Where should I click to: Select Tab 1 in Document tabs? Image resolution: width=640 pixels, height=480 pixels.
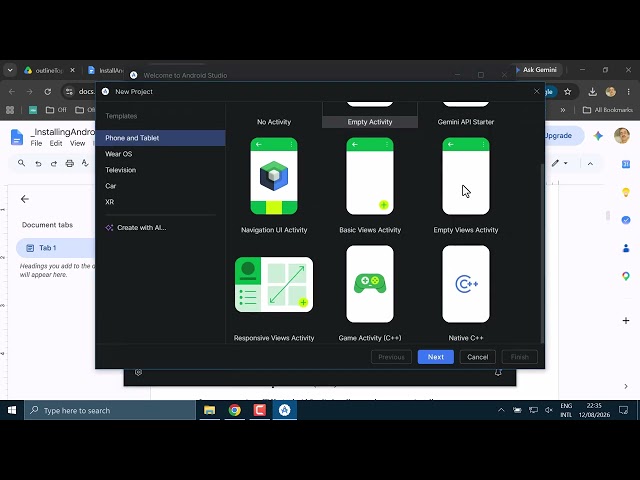[x=56, y=248]
